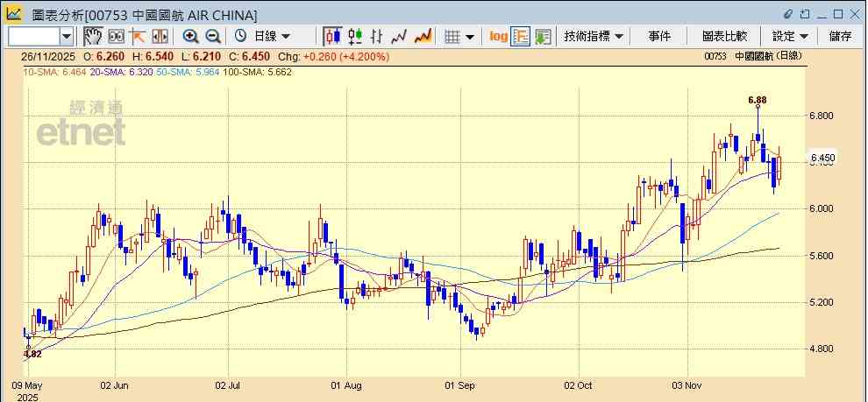
Task: Switch to line chart type
Action: [x=400, y=36]
